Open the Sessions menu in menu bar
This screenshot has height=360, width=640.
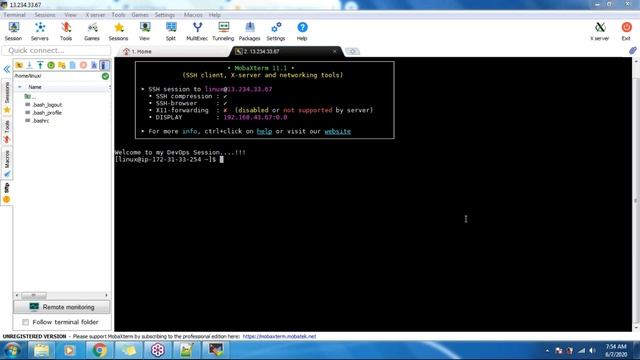(44, 15)
